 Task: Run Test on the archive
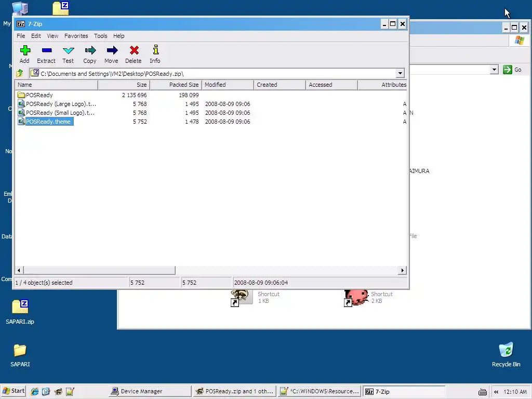[68, 50]
